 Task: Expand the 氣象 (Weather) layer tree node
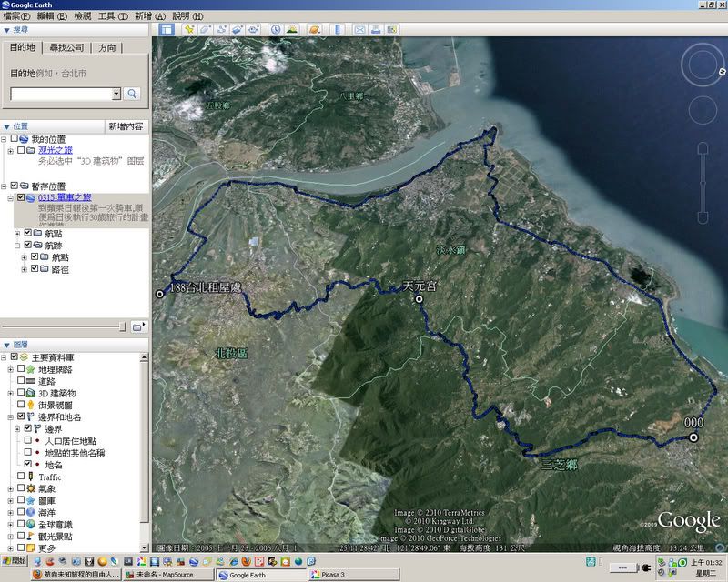(10, 488)
